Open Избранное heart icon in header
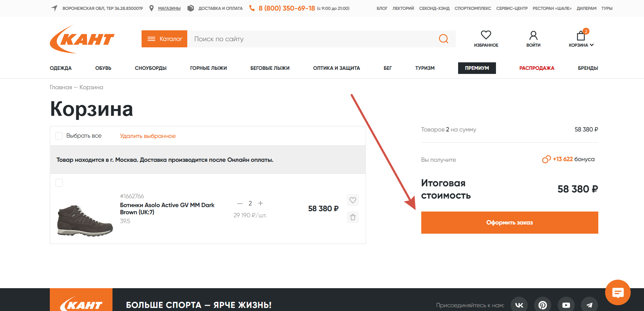The image size is (644, 311). pyautogui.click(x=486, y=35)
